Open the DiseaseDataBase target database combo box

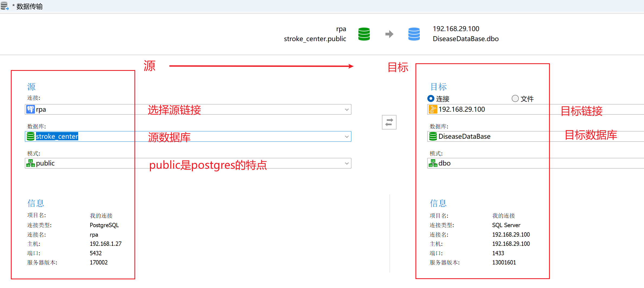click(x=536, y=136)
